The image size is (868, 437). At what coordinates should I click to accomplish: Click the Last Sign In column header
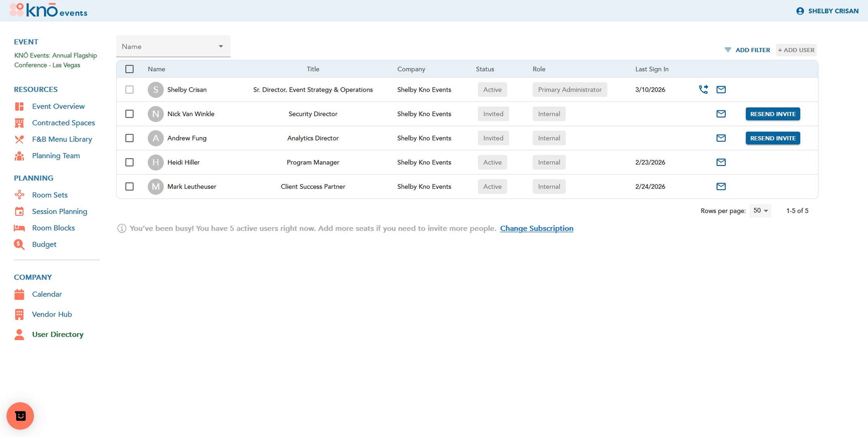click(651, 69)
